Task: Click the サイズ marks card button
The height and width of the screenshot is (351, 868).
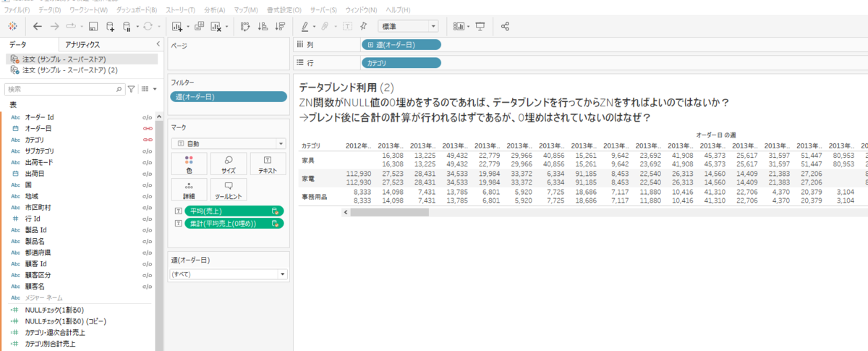Action: pos(229,164)
